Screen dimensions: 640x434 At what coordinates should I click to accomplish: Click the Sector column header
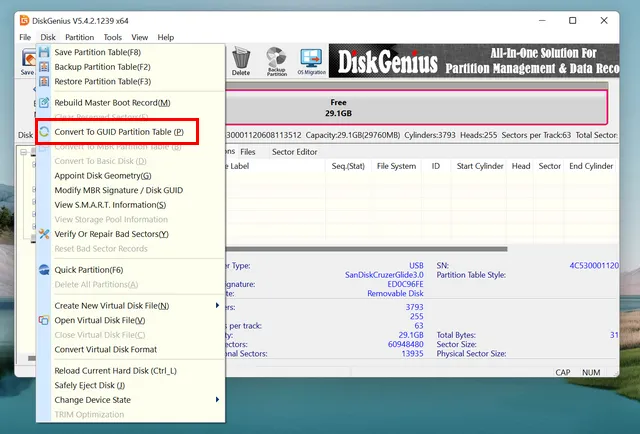point(549,166)
